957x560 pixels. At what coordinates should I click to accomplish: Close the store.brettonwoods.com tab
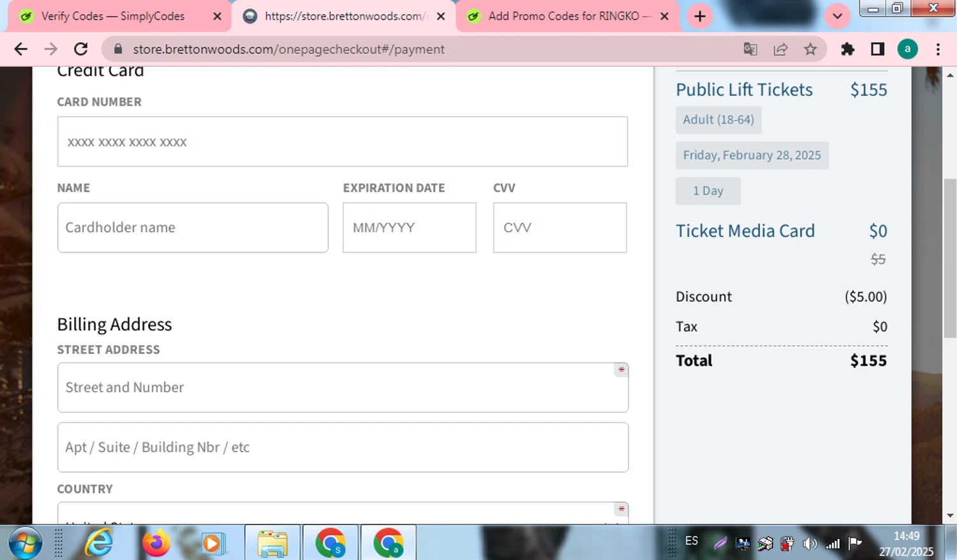[441, 16]
